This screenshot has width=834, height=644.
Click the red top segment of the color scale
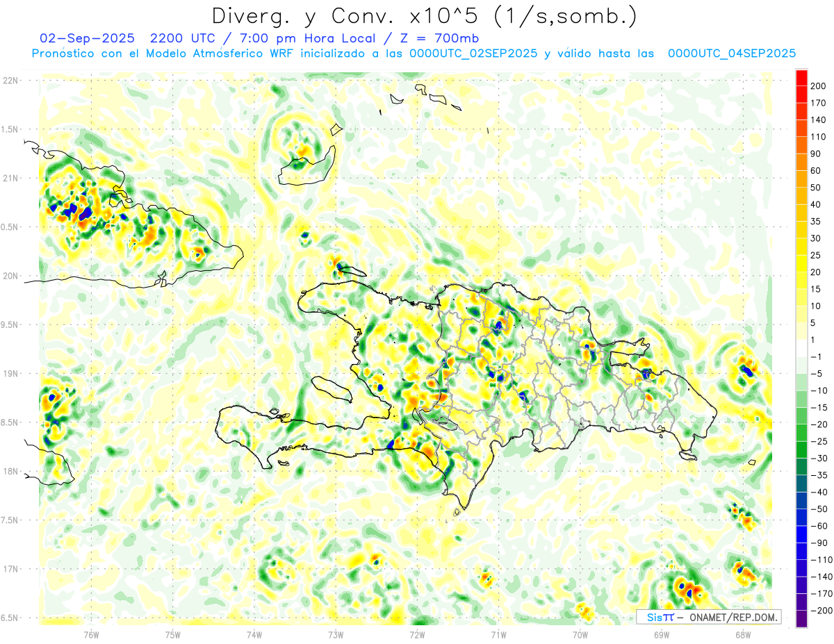[x=801, y=78]
